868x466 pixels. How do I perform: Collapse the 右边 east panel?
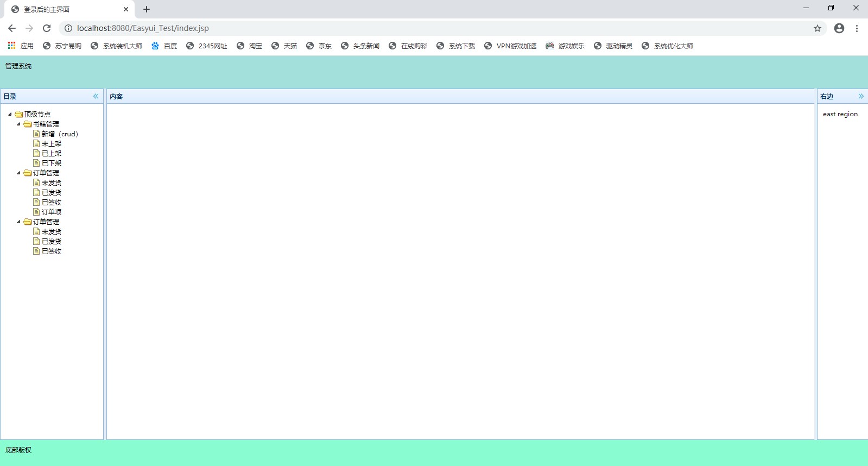pos(861,96)
